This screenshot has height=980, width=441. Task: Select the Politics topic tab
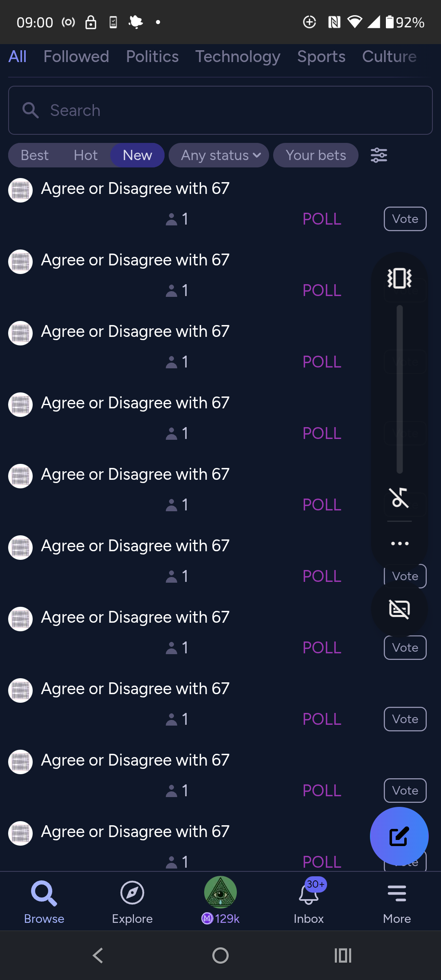pyautogui.click(x=152, y=57)
